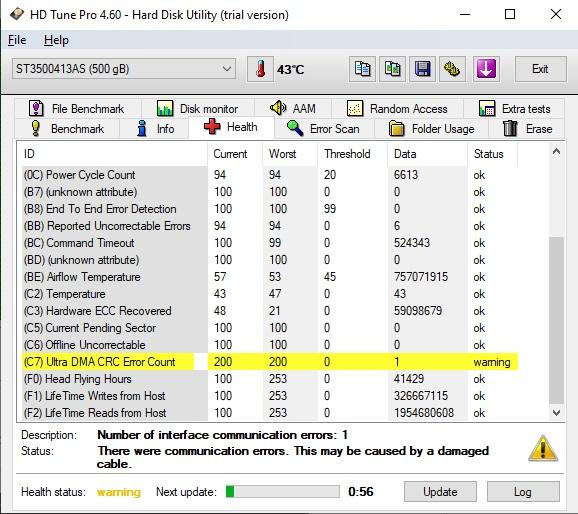
Task: Click the Exit button
Action: pos(540,69)
